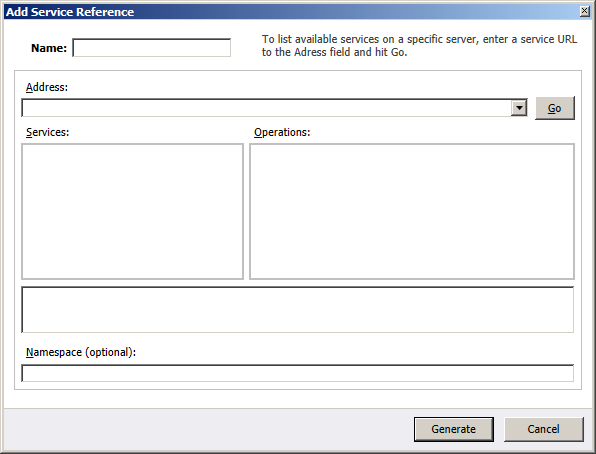Click the 'Namespace (optional):' label
The height and width of the screenshot is (454, 596).
pyautogui.click(x=81, y=352)
